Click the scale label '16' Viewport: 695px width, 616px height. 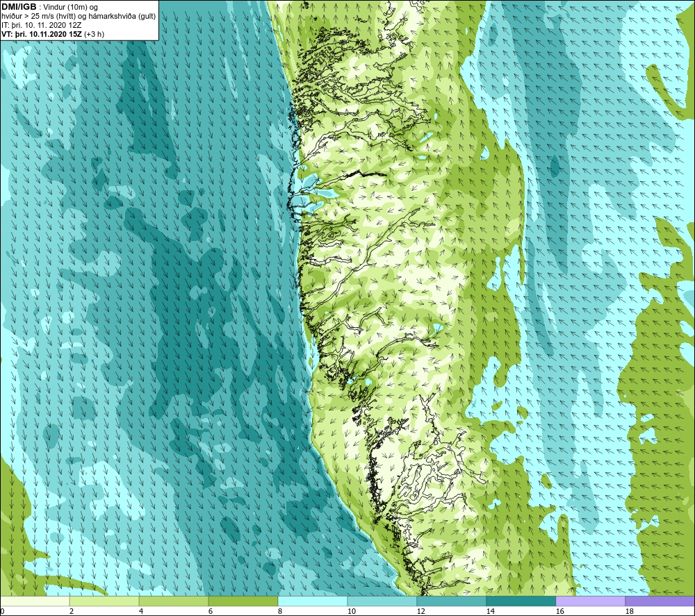[559, 612]
